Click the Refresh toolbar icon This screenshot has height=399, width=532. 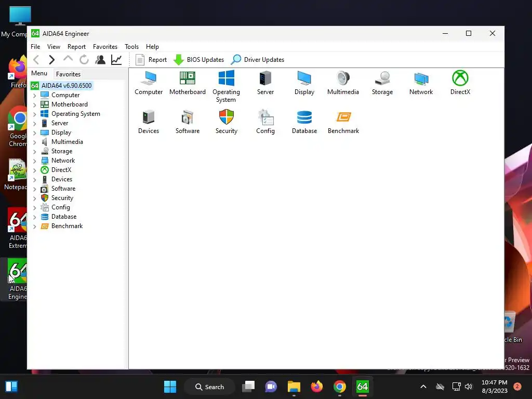[x=84, y=60]
